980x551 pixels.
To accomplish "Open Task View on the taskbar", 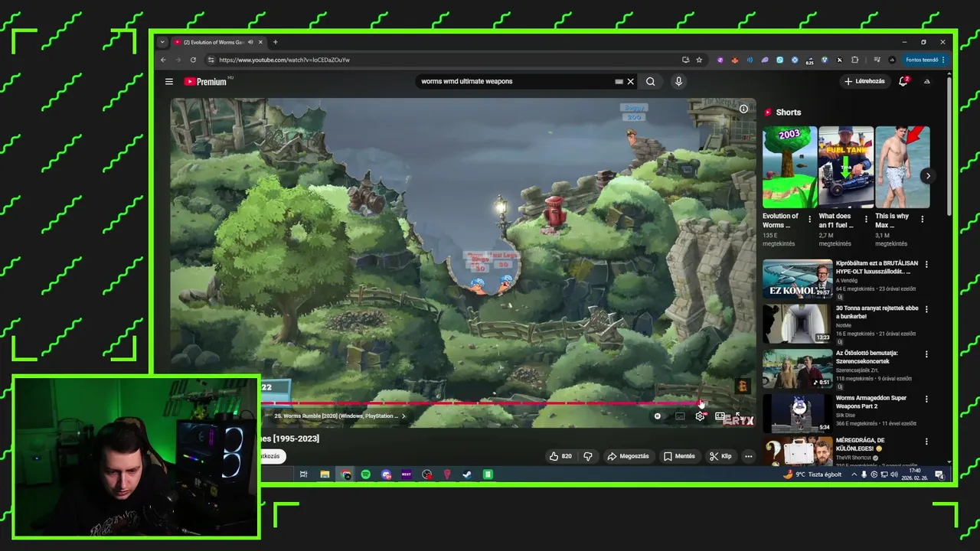I will pyautogui.click(x=304, y=474).
